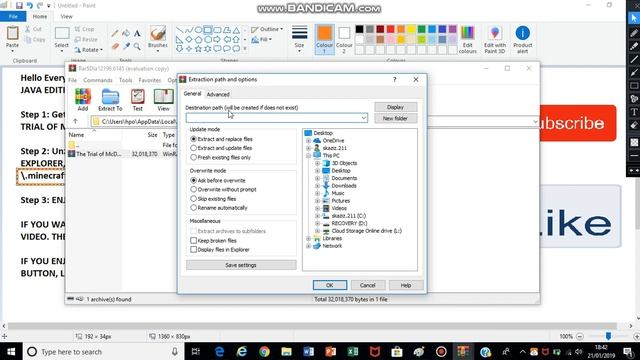Click the Help button in extraction dialog
Screen dimensions: 640x360
click(406, 285)
